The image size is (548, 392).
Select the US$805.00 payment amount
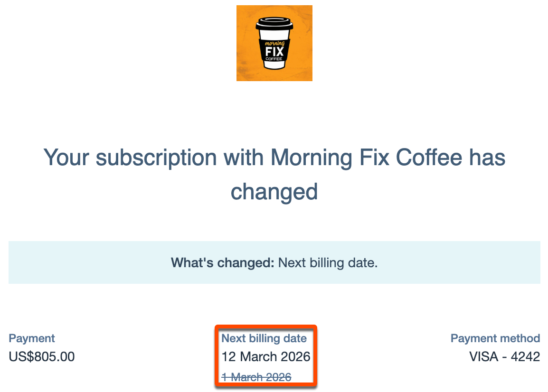(x=42, y=356)
